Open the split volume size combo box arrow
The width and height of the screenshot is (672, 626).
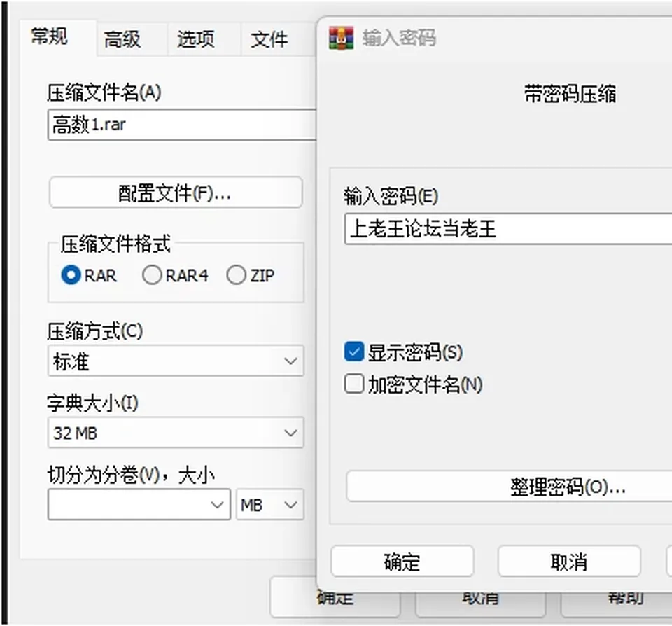pos(217,505)
